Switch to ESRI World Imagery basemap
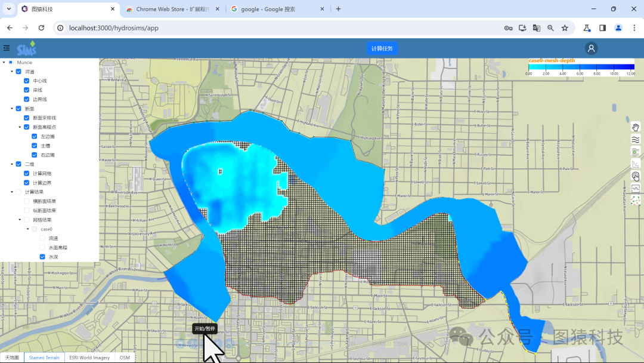Screen dimensions: 644x363 click(89, 358)
